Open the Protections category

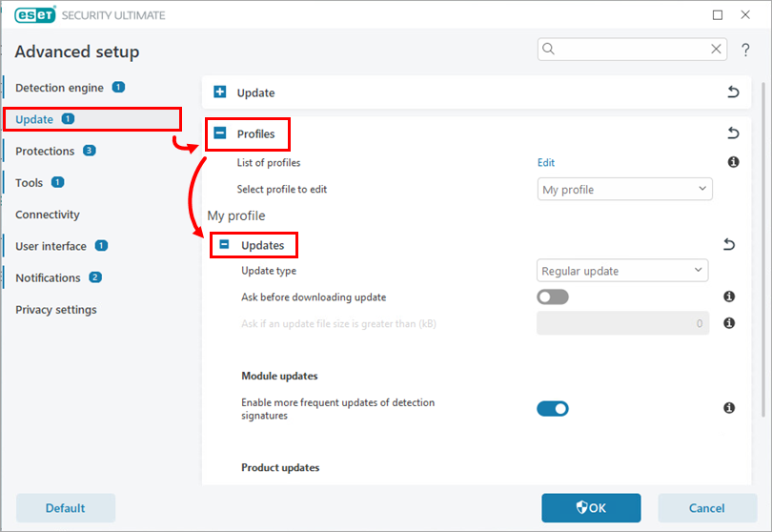[45, 151]
